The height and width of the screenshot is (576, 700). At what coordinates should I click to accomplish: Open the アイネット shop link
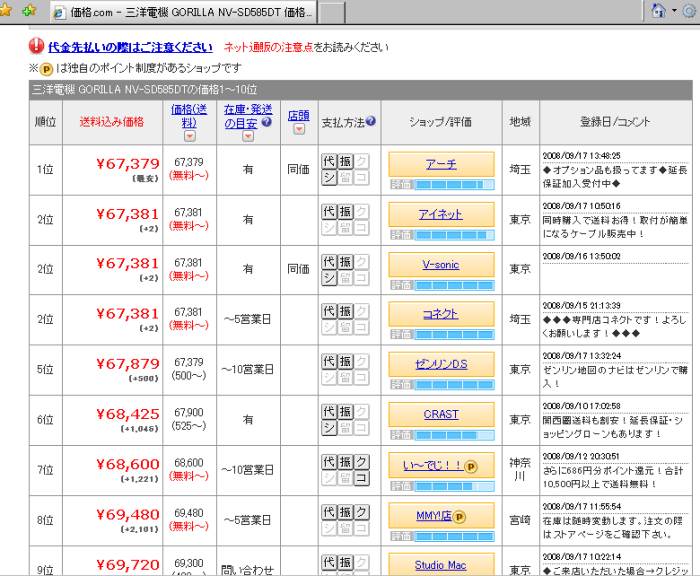pos(440,214)
